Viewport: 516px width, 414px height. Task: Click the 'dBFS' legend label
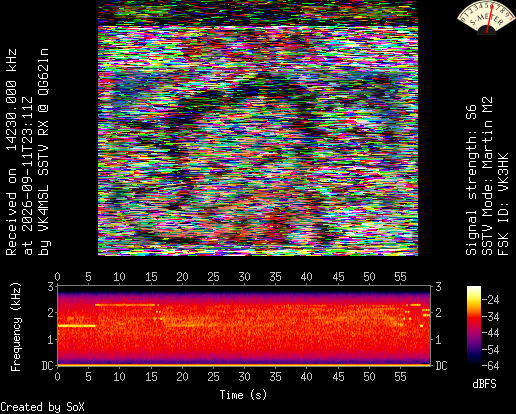[484, 384]
